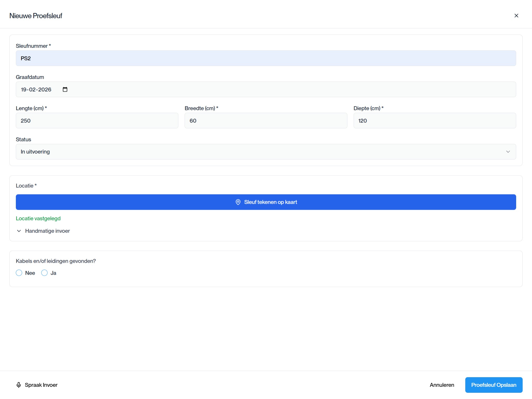Click the Spraak Invoer label
The image size is (532, 399).
(41, 385)
